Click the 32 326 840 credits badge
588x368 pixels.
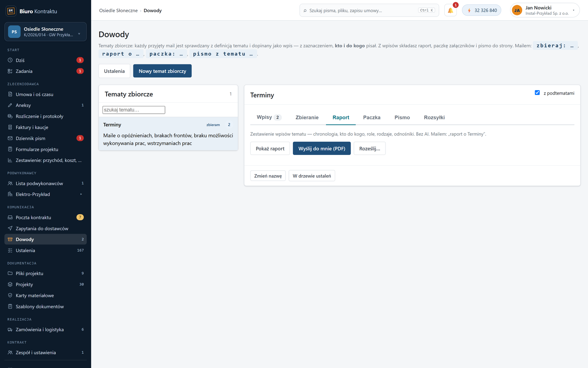tap(481, 10)
